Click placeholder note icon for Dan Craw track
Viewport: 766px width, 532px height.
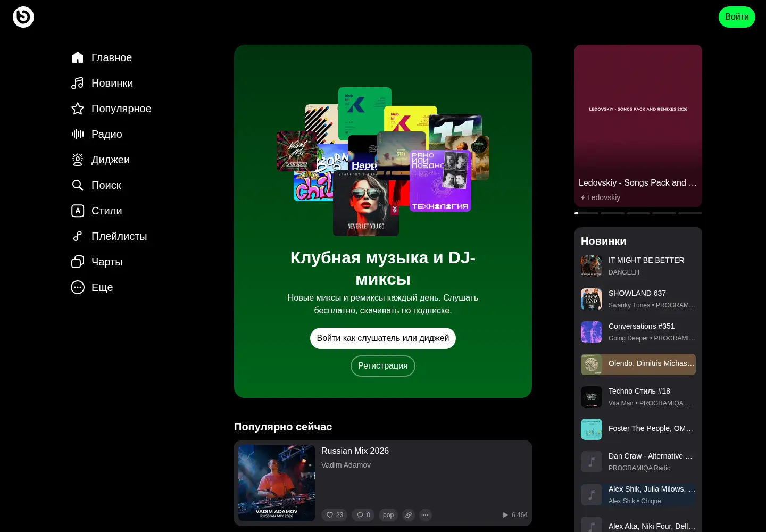pos(592,462)
